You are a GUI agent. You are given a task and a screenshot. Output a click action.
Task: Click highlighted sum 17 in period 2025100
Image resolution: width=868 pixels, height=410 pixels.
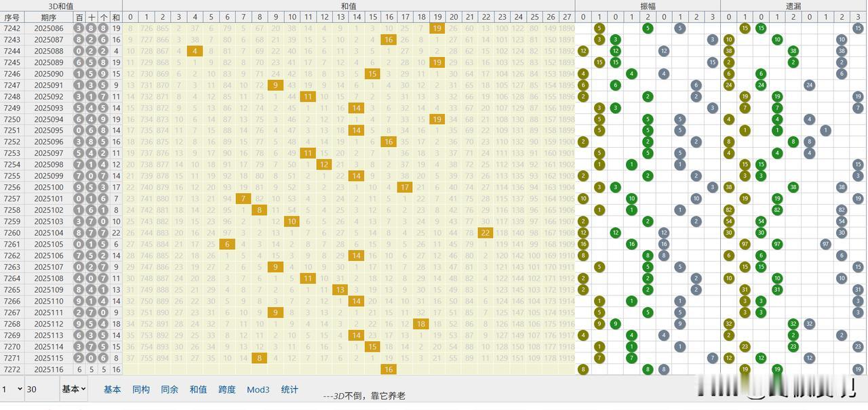(405, 187)
